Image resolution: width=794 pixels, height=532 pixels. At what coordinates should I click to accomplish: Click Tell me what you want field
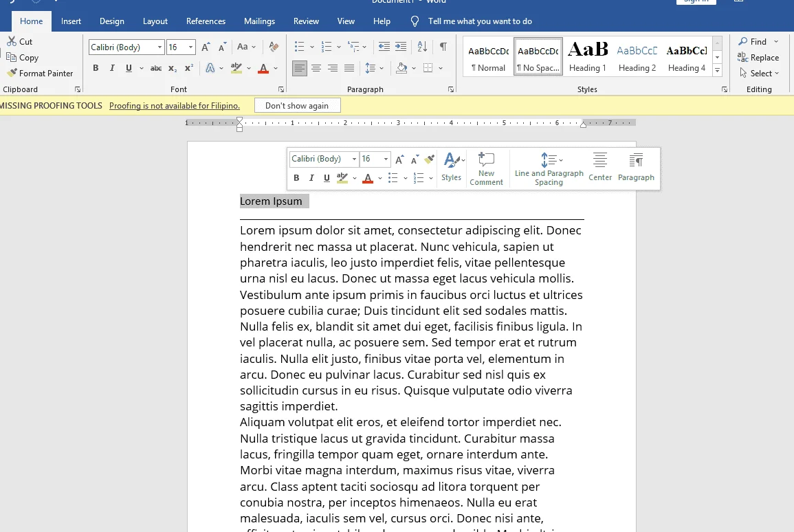pos(480,21)
